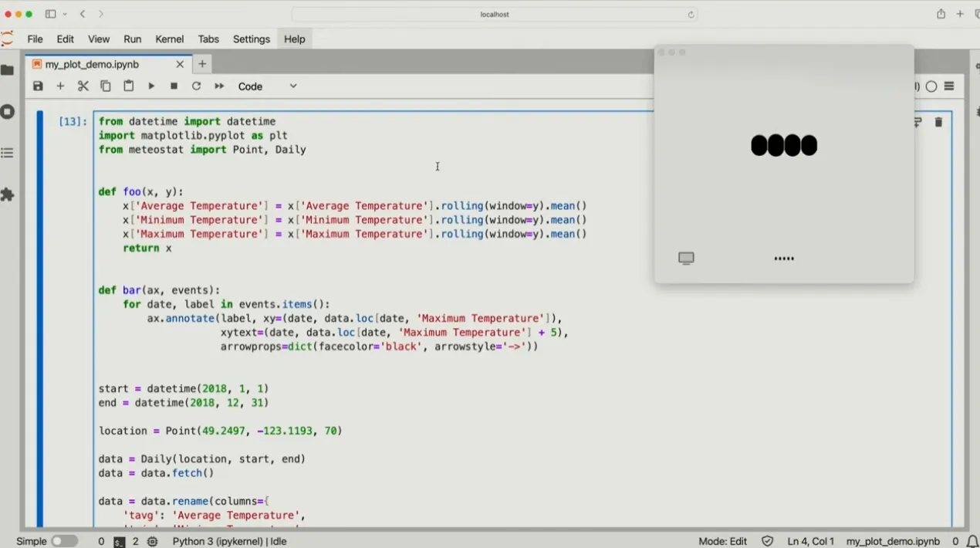
Task: Open the extension manager puzzle icon
Action: pyautogui.click(x=8, y=195)
